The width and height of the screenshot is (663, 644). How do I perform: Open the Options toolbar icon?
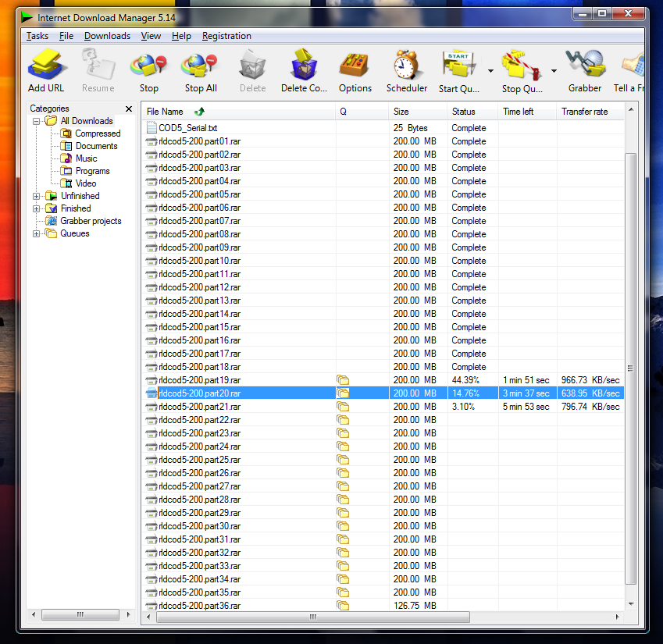coord(355,64)
